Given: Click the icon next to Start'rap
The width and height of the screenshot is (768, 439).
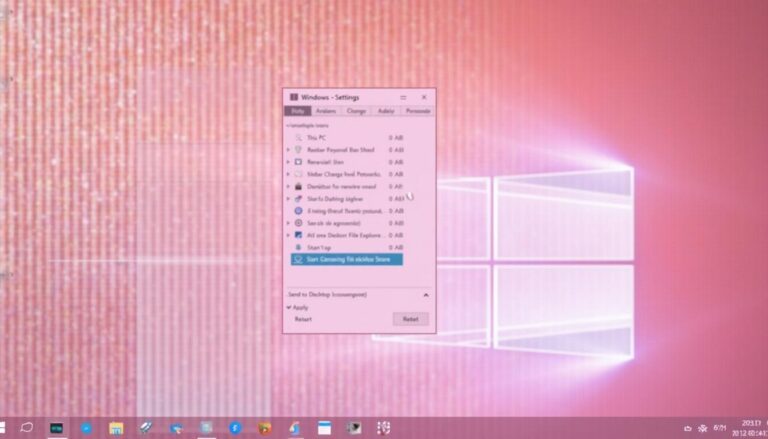Looking at the screenshot, I should pyautogui.click(x=298, y=247).
